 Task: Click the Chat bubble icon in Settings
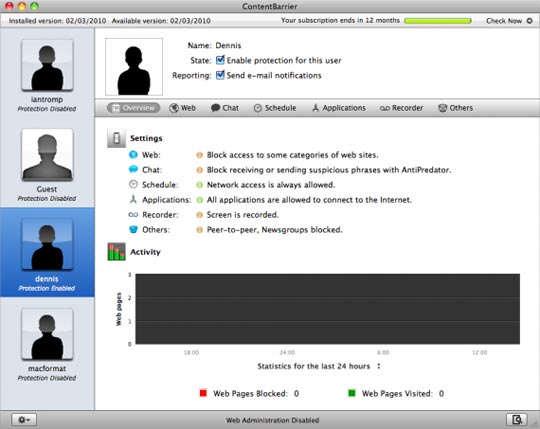(x=133, y=169)
